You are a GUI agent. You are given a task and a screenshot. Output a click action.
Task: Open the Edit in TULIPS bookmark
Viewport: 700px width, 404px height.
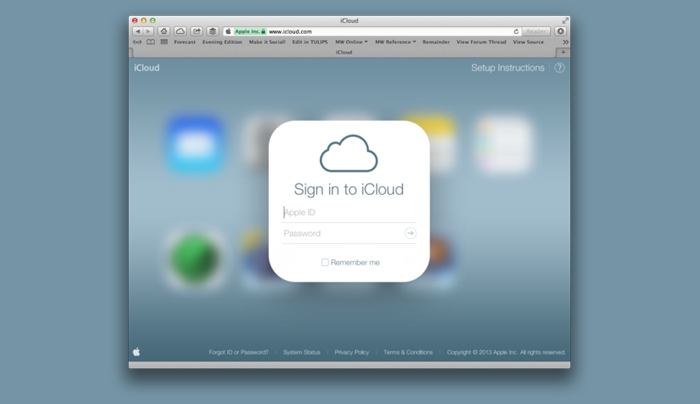click(x=310, y=42)
